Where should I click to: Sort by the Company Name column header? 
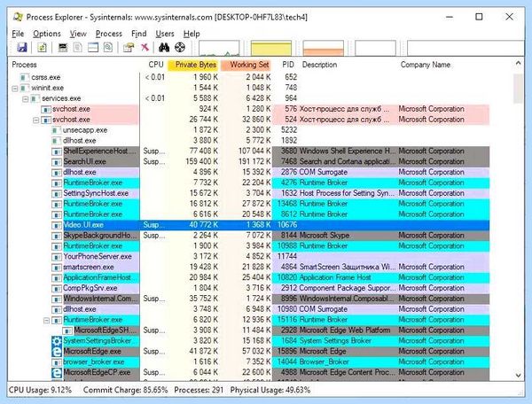[426, 65]
